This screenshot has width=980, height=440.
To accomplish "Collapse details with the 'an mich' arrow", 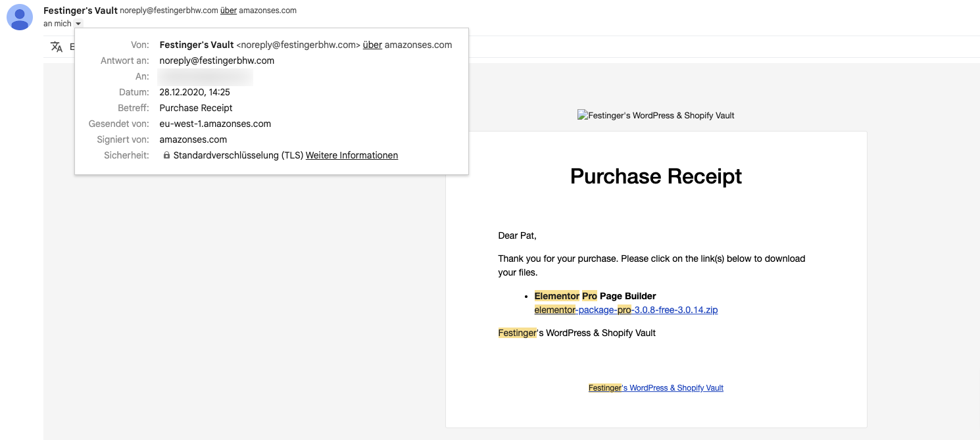I will pos(78,24).
